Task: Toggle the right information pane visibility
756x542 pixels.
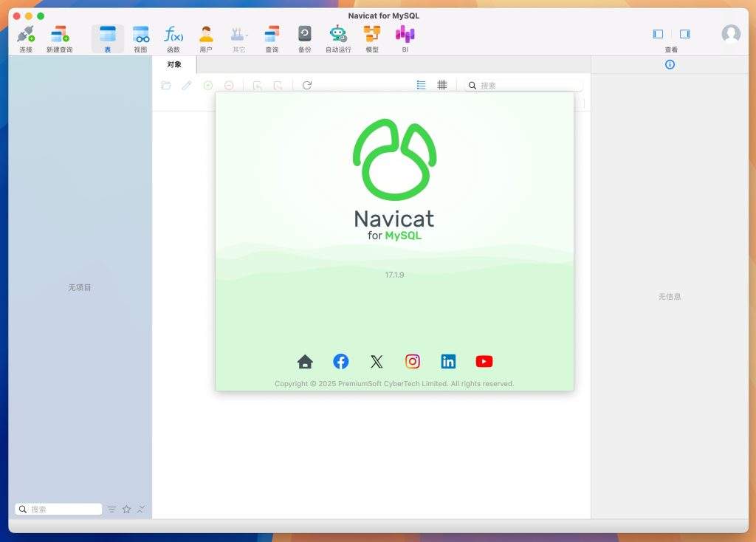Action: pyautogui.click(x=684, y=34)
